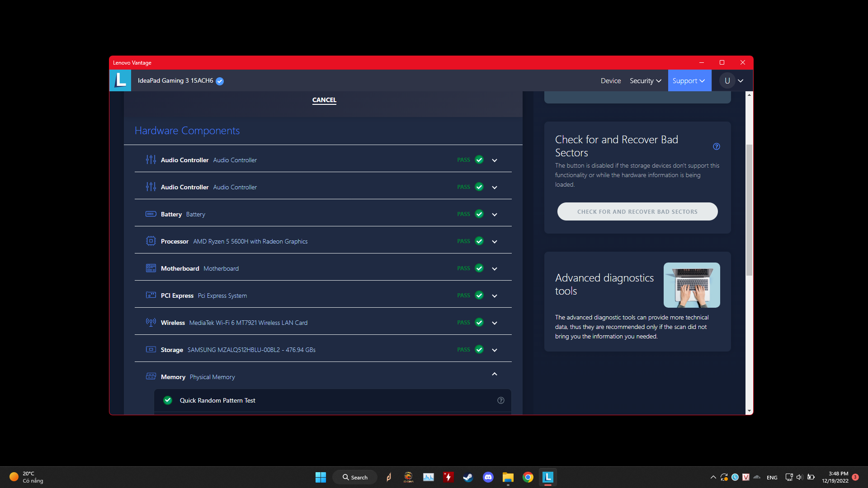Open the Advanced diagnostics tools thumbnail
This screenshot has width=868, height=488.
coord(691,285)
